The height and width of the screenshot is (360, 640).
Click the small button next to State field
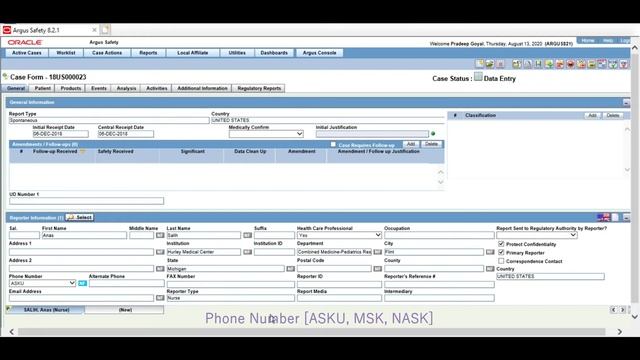pyautogui.click(x=290, y=269)
